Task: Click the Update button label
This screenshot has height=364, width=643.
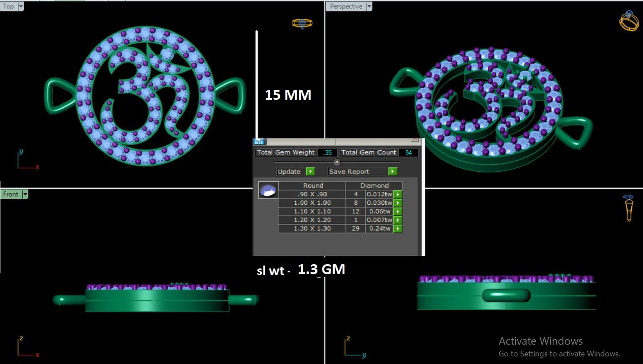Action: pyautogui.click(x=290, y=171)
